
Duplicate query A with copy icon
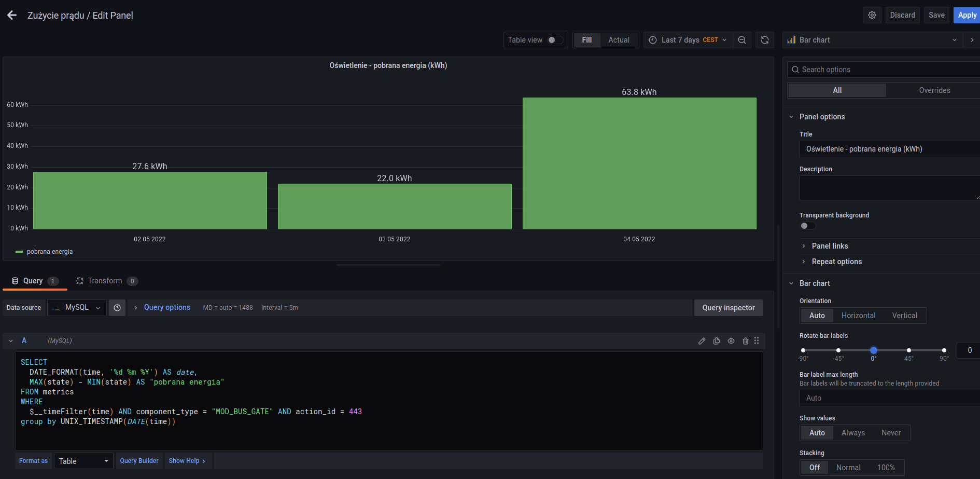[717, 341]
